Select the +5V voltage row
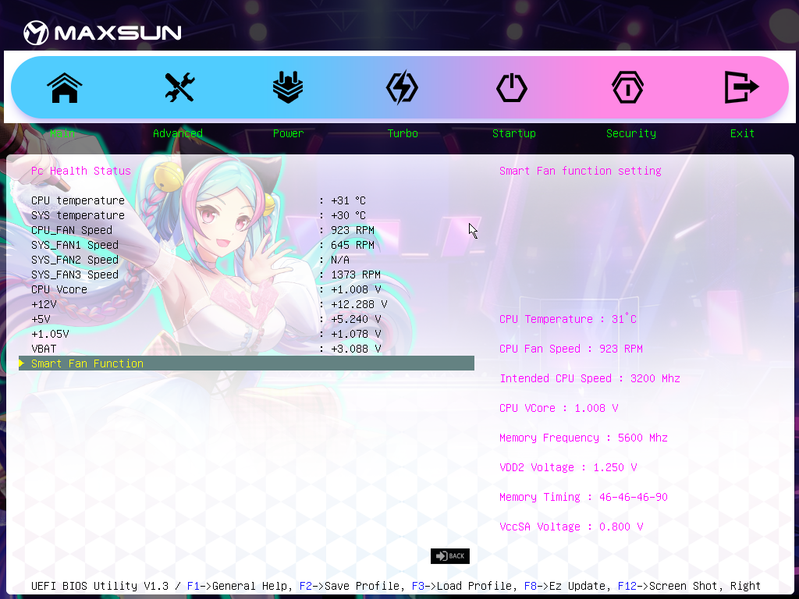This screenshot has width=799, height=599. pos(247,319)
